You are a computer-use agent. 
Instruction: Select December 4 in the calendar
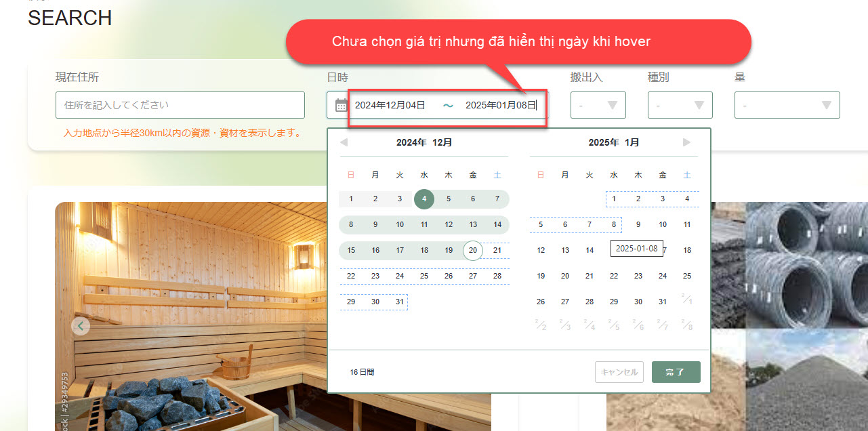[x=424, y=199]
